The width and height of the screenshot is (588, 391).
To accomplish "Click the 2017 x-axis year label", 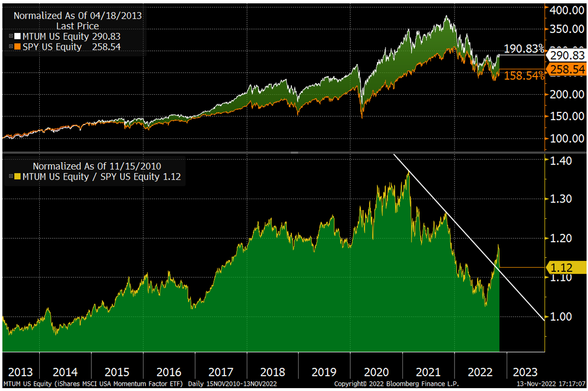I will coord(221,372).
